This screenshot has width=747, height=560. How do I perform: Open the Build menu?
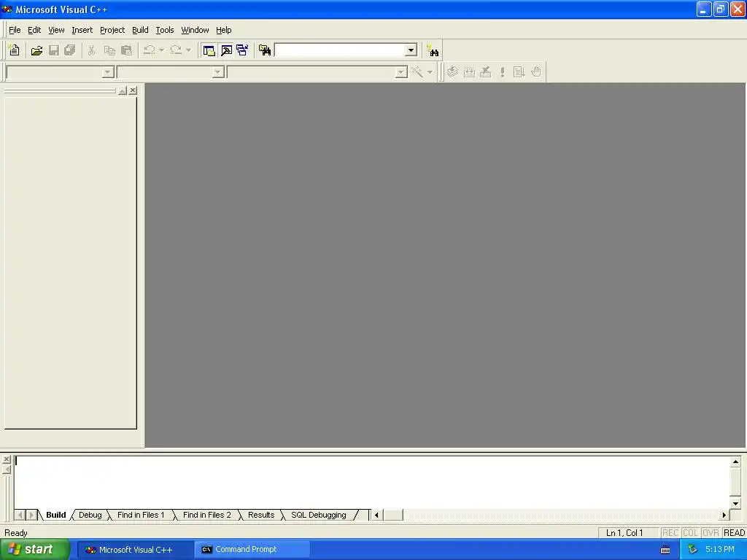tap(140, 30)
